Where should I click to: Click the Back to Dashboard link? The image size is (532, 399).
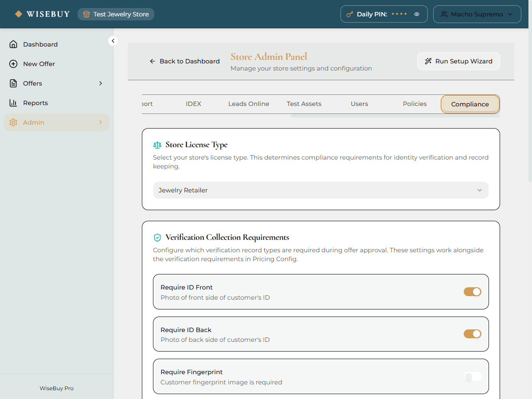(x=184, y=61)
